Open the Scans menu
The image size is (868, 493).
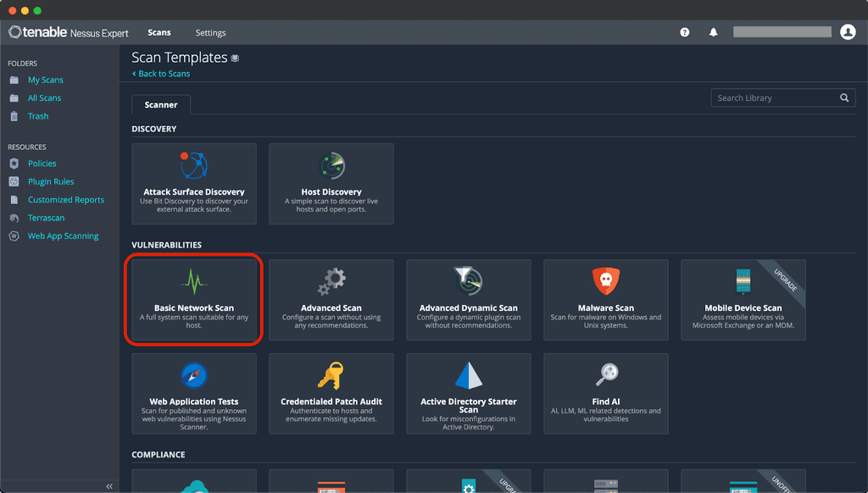pyautogui.click(x=159, y=32)
